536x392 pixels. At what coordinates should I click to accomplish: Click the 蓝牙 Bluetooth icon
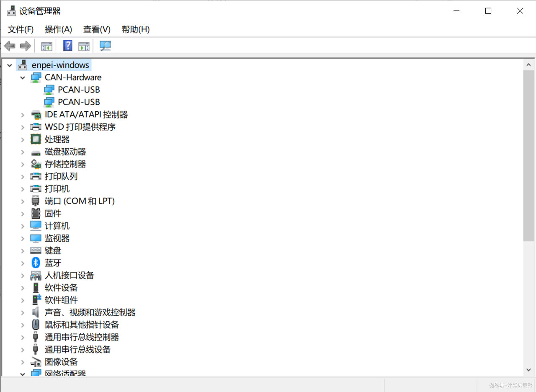(36, 263)
